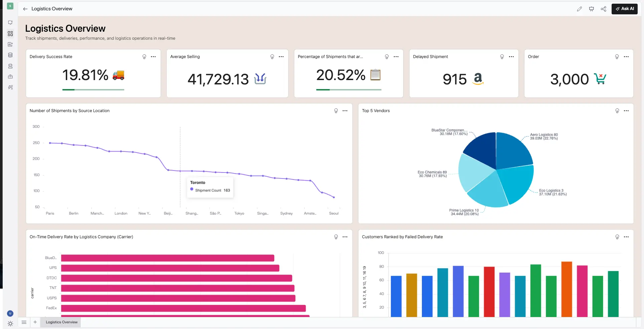
Task: Click insight bulb on Customers Ranked chart
Action: [x=617, y=237]
